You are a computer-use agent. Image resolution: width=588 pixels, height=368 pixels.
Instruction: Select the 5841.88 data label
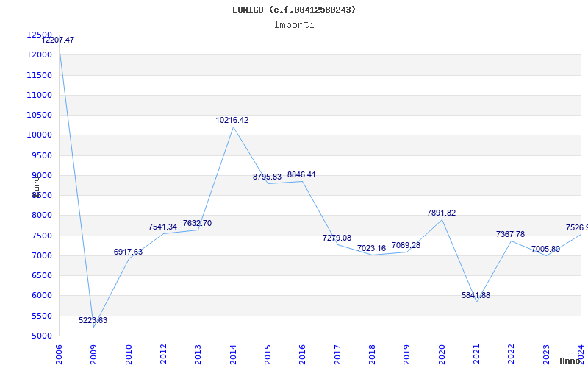tap(476, 295)
